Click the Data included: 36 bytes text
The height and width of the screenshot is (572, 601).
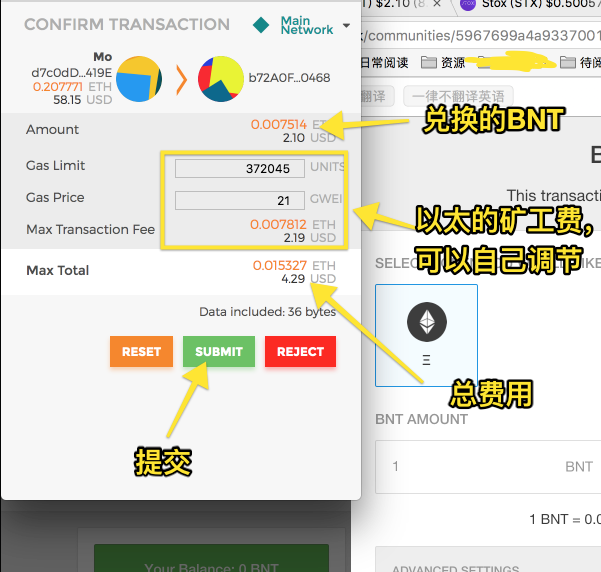(x=268, y=312)
